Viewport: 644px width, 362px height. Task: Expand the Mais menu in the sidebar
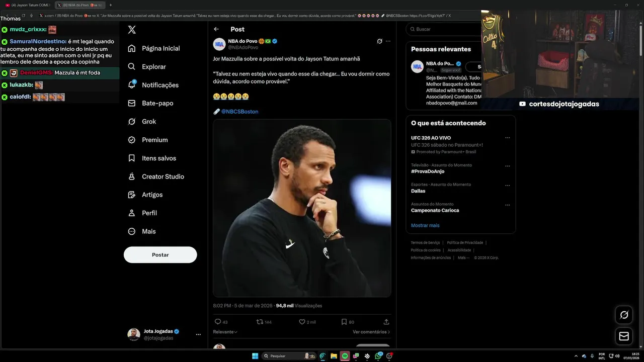click(142, 231)
